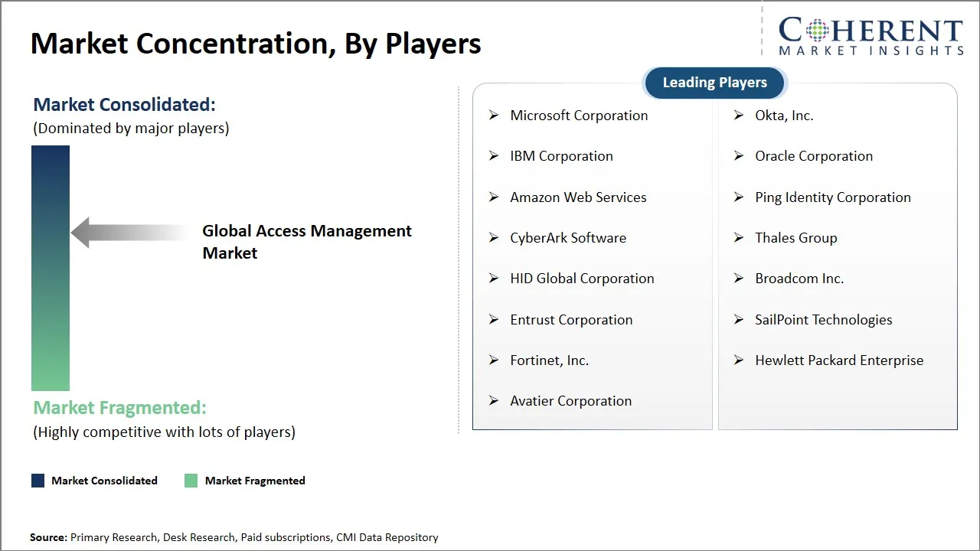Select the dark blue Market Consolidated legend square
Screen dimensions: 980x551
coord(37,480)
